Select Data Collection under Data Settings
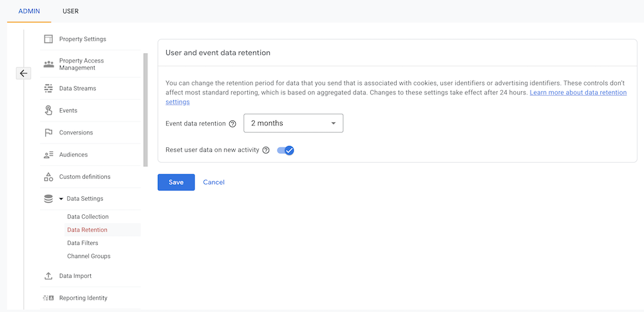The height and width of the screenshot is (312, 644). [x=88, y=217]
